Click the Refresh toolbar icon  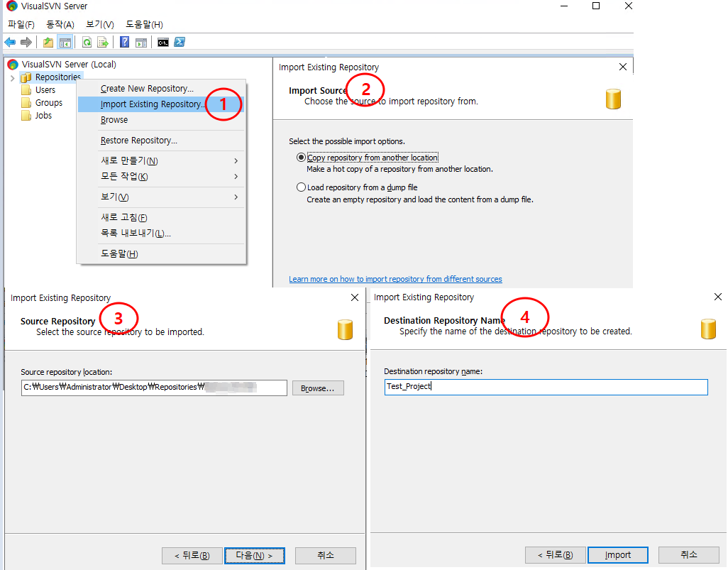(x=87, y=43)
